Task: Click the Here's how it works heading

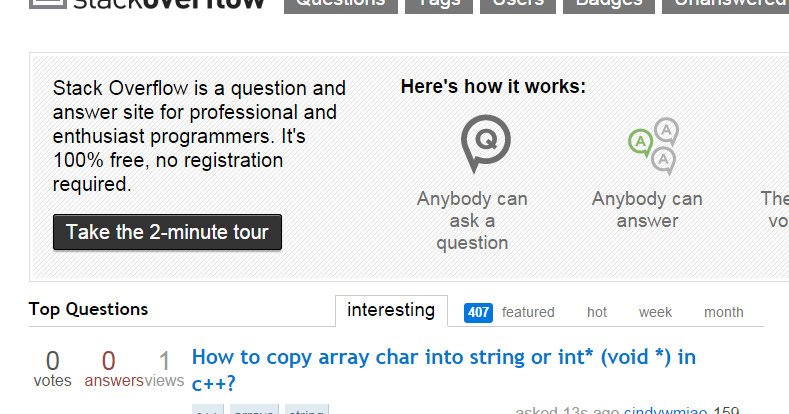Action: [x=493, y=87]
